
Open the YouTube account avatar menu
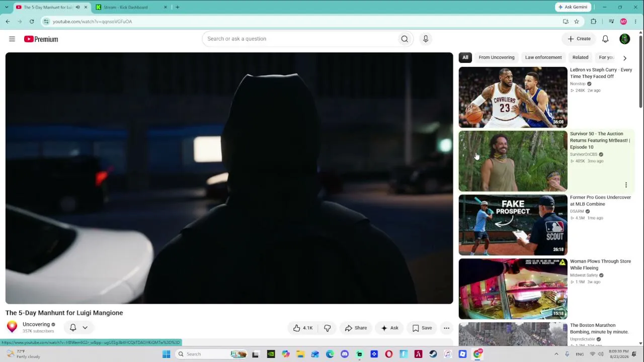(625, 39)
